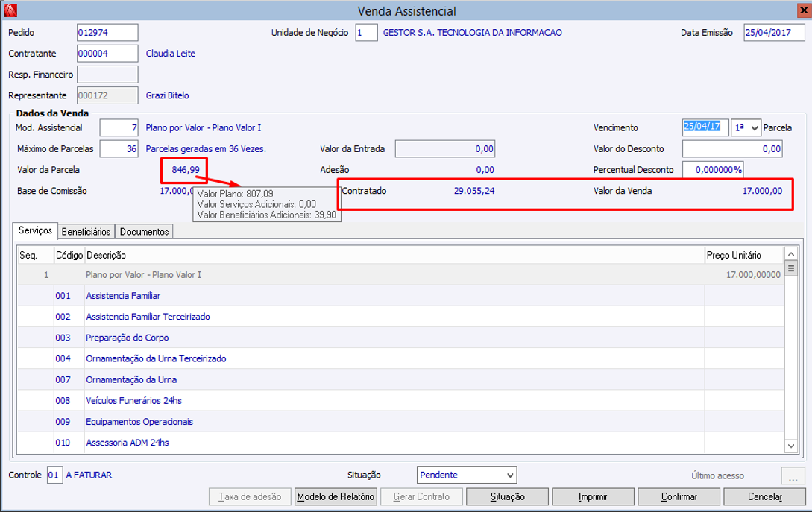Switch to the Documentos tab
Screen dimensions: 812x512
tap(144, 232)
